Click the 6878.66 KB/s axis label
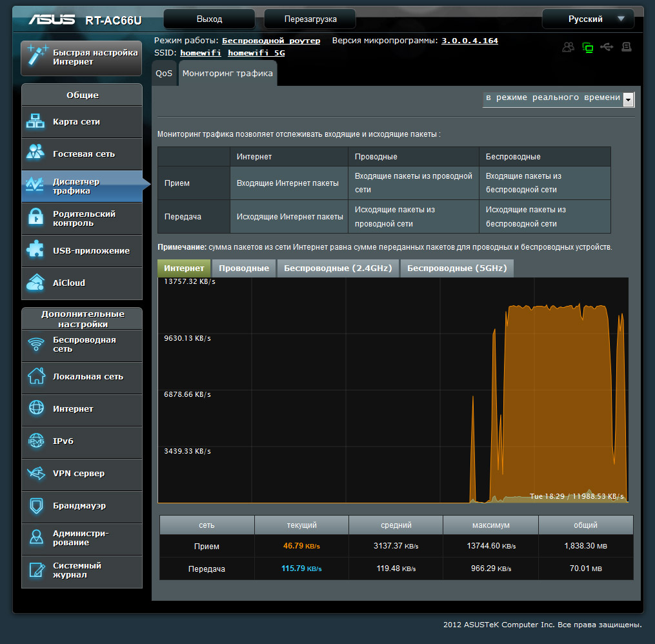 (187, 395)
